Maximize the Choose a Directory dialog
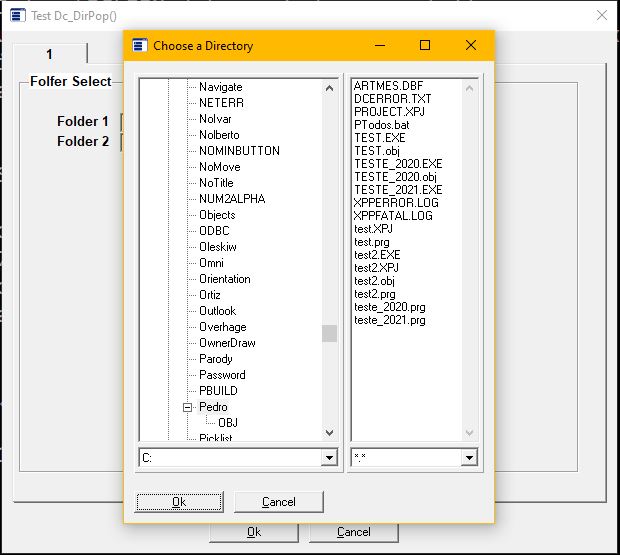Image resolution: width=620 pixels, height=555 pixels. pos(424,45)
